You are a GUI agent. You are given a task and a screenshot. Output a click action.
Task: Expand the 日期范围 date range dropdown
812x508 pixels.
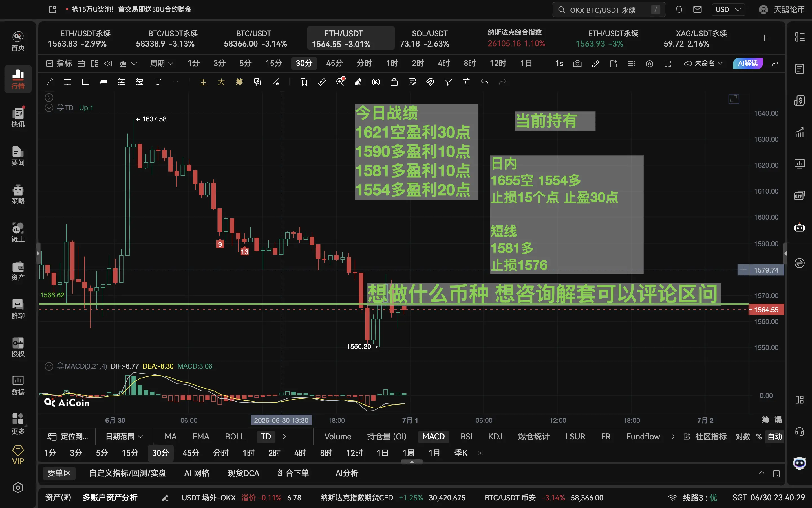click(124, 436)
